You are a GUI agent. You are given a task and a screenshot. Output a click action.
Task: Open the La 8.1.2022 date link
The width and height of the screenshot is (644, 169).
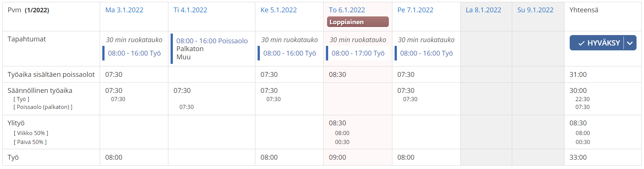click(483, 10)
